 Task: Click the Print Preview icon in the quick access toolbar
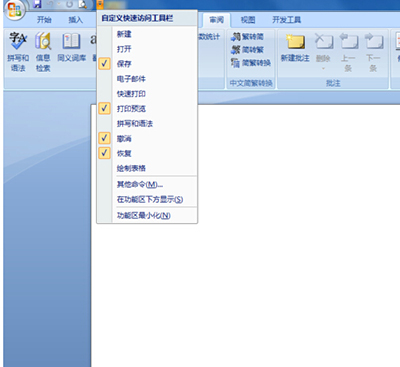pyautogui.click(x=82, y=4)
